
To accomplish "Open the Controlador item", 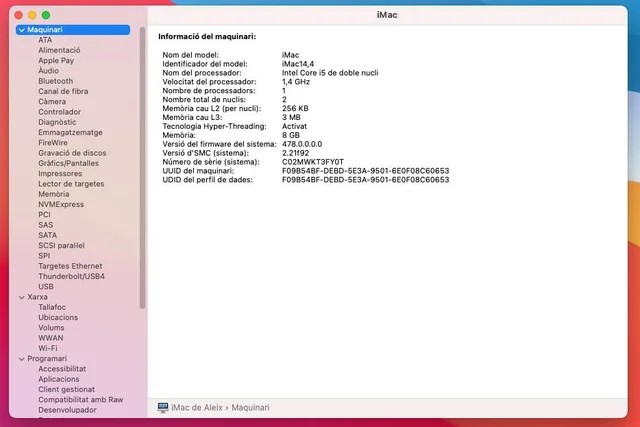I will [x=60, y=112].
